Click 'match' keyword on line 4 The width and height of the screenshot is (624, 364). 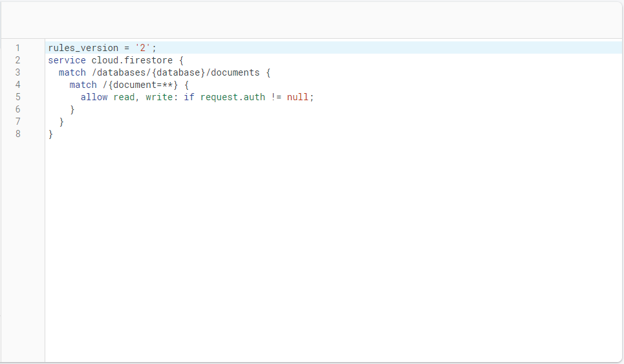point(83,85)
